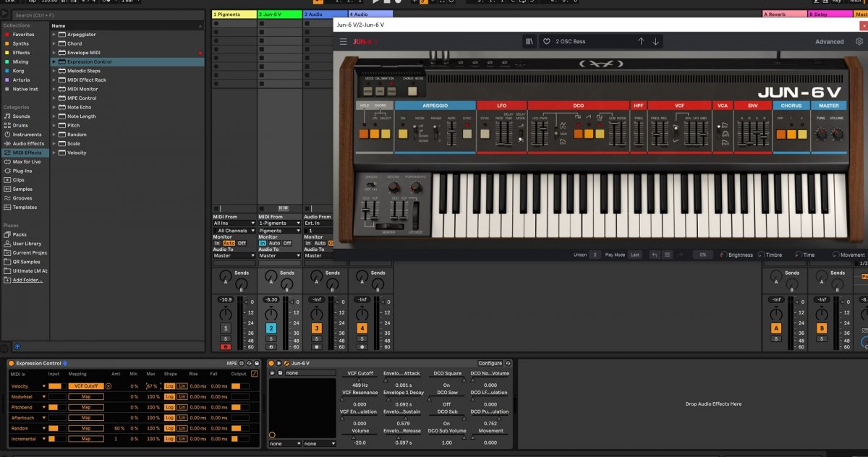Click Add Folder in Places
The width and height of the screenshot is (868, 457).
click(x=27, y=280)
